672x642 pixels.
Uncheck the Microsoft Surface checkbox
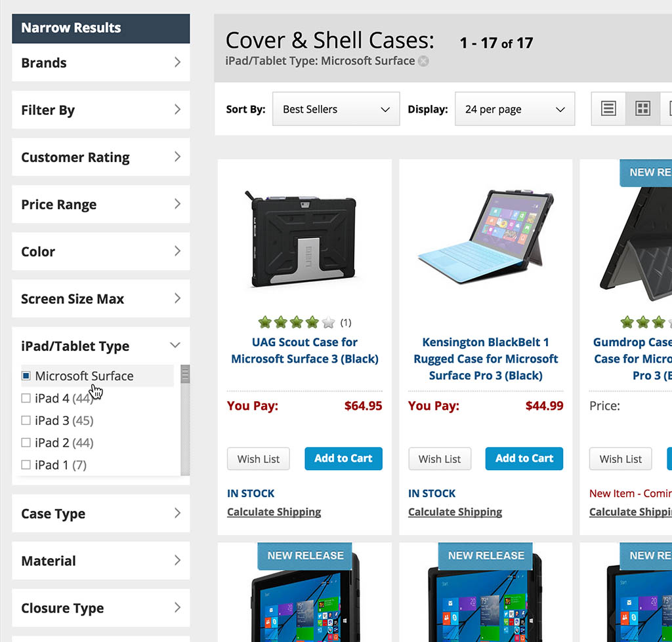tap(26, 376)
